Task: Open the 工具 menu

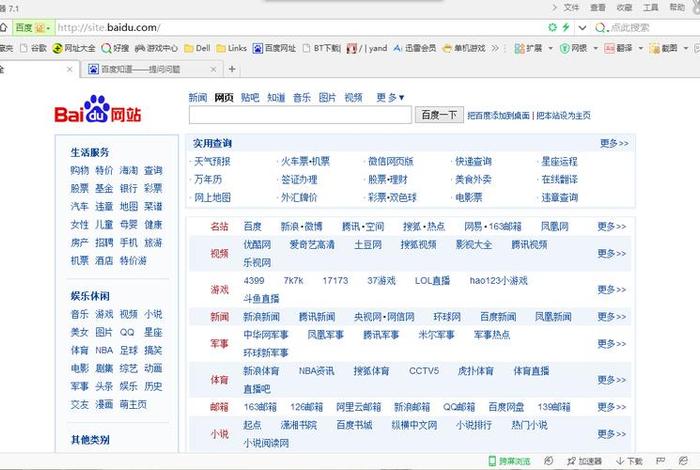Action: 650,8
